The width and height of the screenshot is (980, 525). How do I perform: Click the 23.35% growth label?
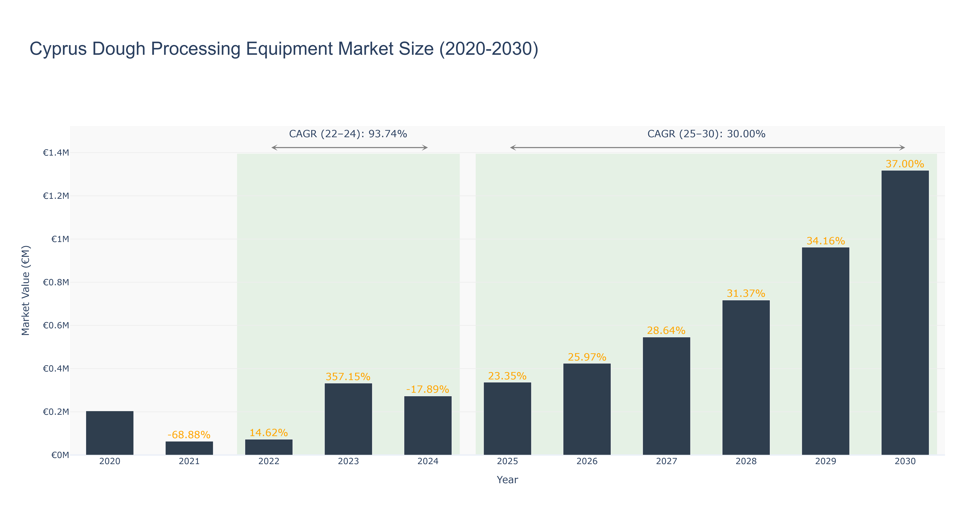click(507, 376)
